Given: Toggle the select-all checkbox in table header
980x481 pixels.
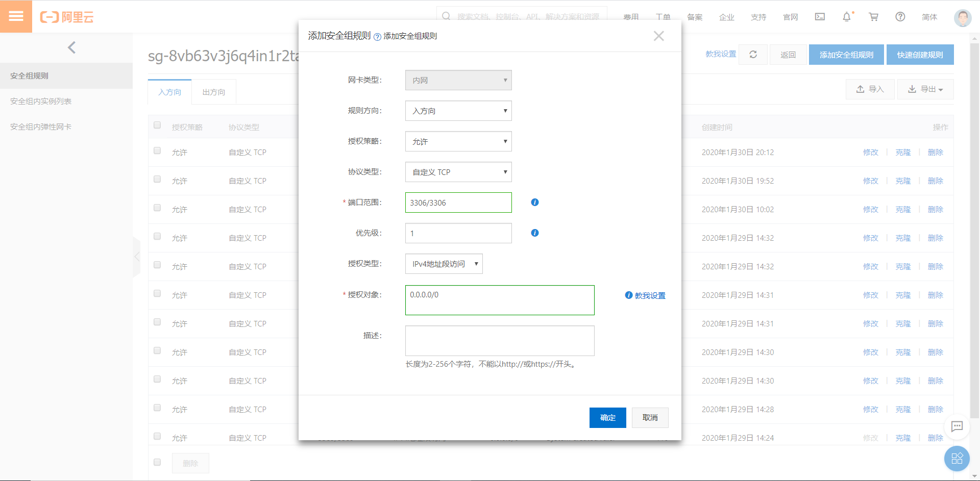Looking at the screenshot, I should click(157, 125).
